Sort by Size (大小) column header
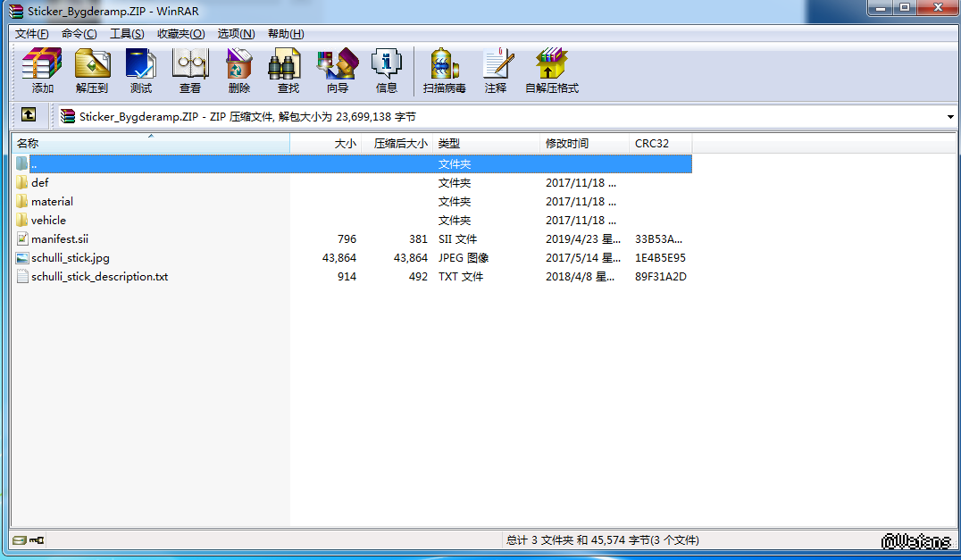961x560 pixels. pyautogui.click(x=325, y=144)
